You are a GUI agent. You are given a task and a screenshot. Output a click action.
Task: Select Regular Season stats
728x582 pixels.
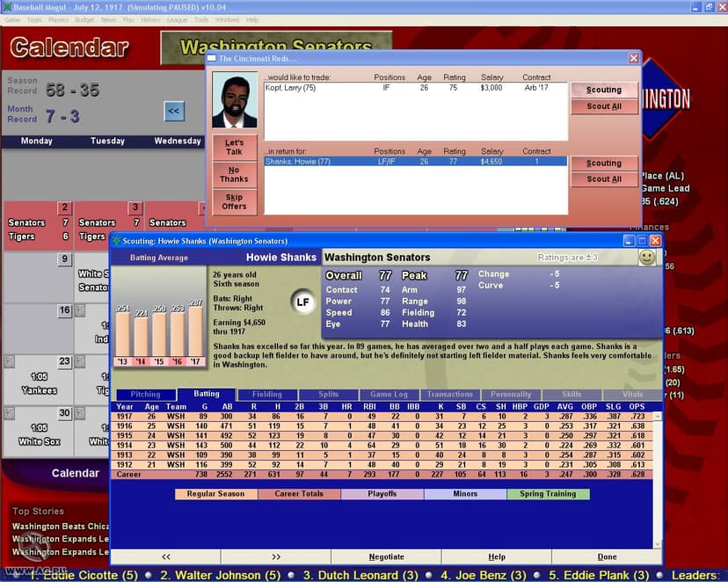(216, 494)
